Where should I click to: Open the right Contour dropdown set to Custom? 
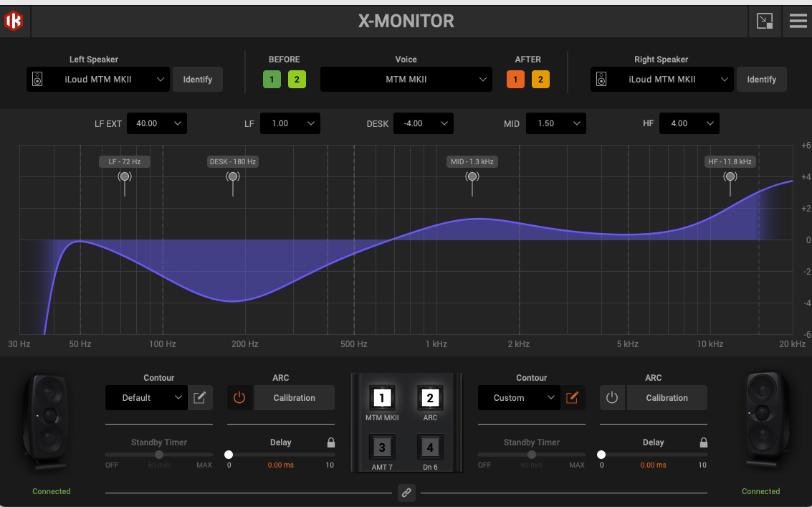(519, 397)
